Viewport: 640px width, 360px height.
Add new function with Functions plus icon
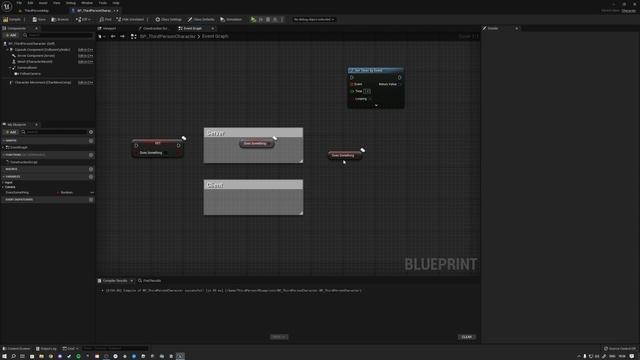[91, 155]
